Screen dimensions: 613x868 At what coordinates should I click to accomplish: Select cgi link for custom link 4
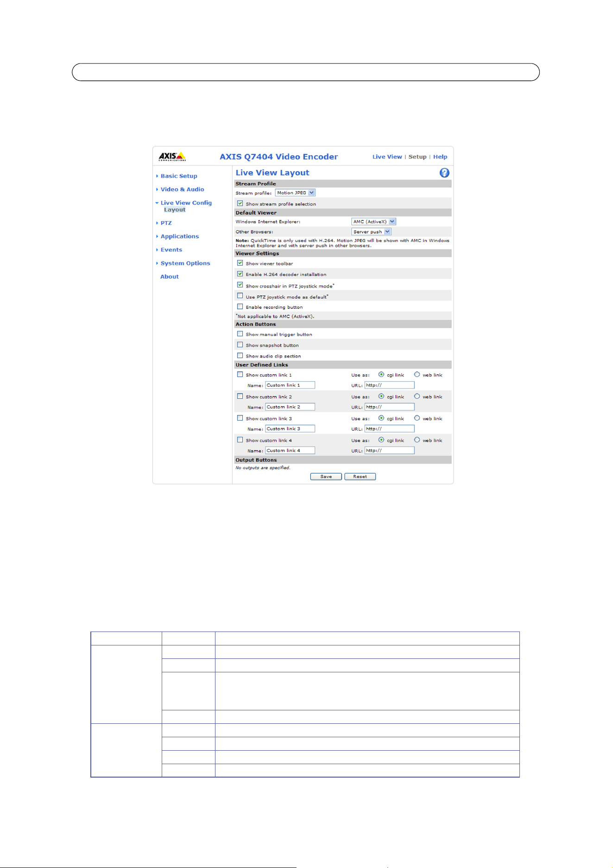pos(381,440)
